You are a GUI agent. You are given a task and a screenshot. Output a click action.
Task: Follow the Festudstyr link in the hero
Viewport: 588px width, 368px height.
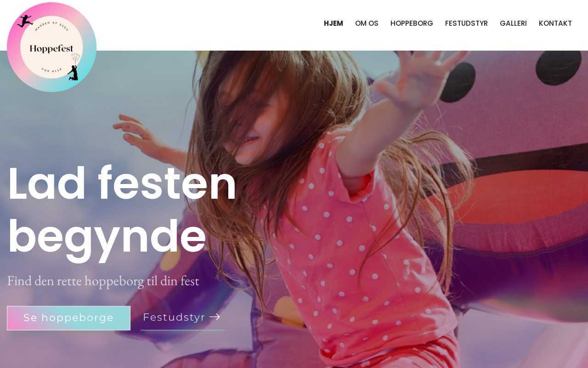182,317
